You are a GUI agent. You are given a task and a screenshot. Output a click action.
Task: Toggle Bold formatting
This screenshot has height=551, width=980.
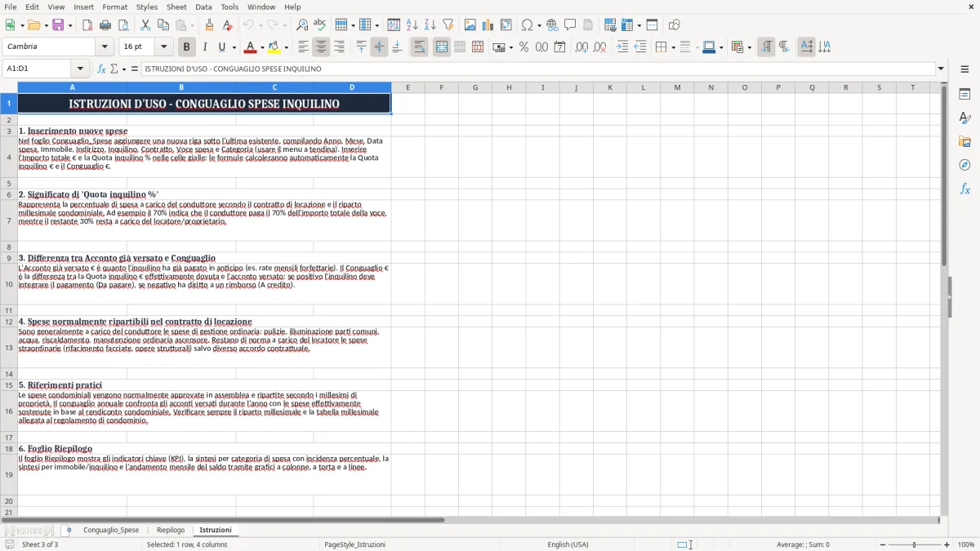pos(186,47)
